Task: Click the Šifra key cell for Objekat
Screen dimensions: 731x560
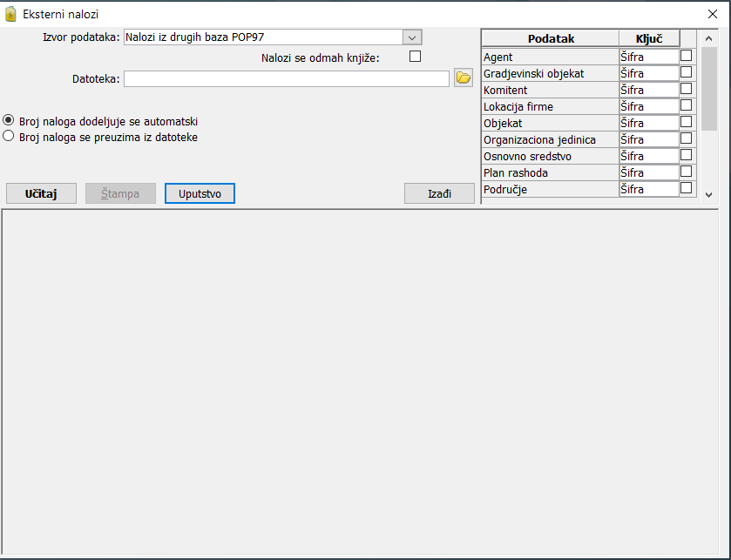Action: pos(647,124)
